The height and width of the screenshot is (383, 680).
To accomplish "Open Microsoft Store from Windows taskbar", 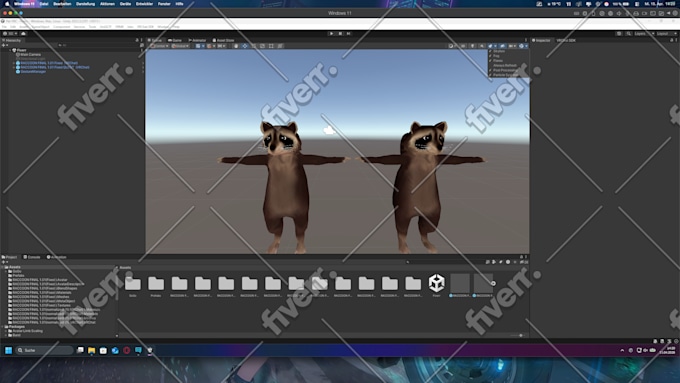I will [103, 350].
